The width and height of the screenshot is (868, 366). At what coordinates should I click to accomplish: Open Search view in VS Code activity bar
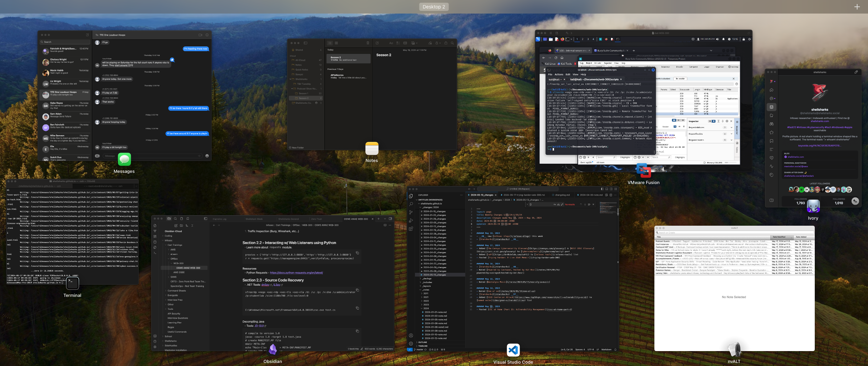[411, 204]
